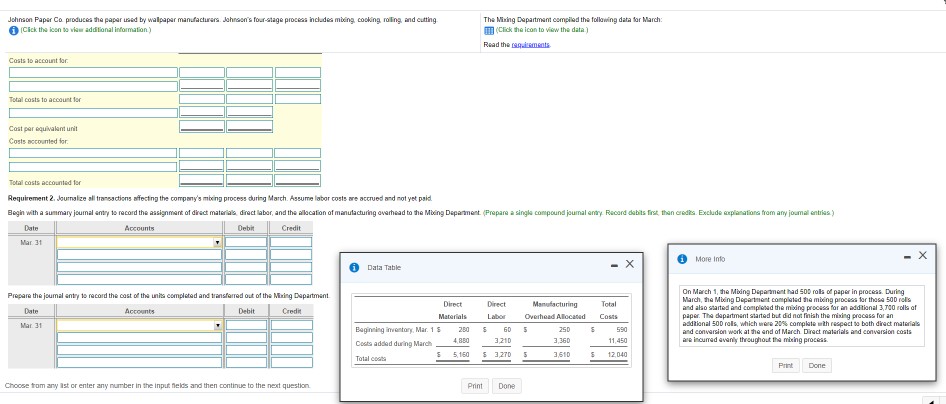Close the Data Table dialog

coord(629,264)
